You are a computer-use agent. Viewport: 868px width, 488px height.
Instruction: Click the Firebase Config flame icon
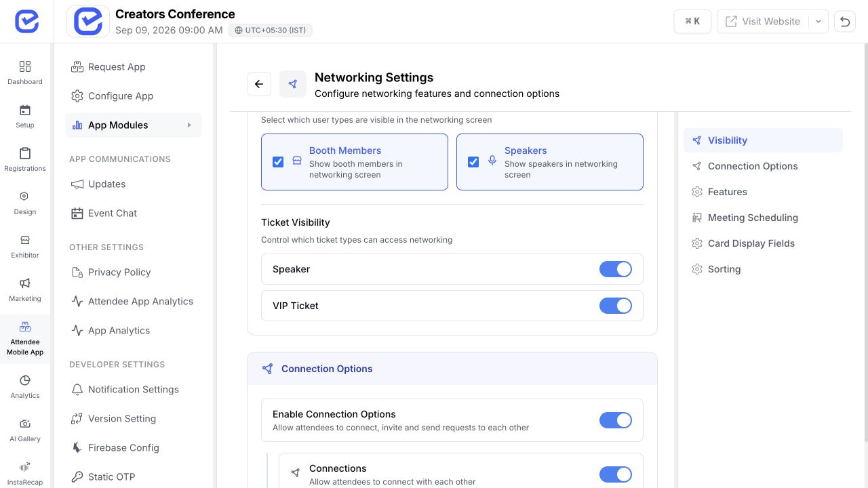[x=77, y=447]
